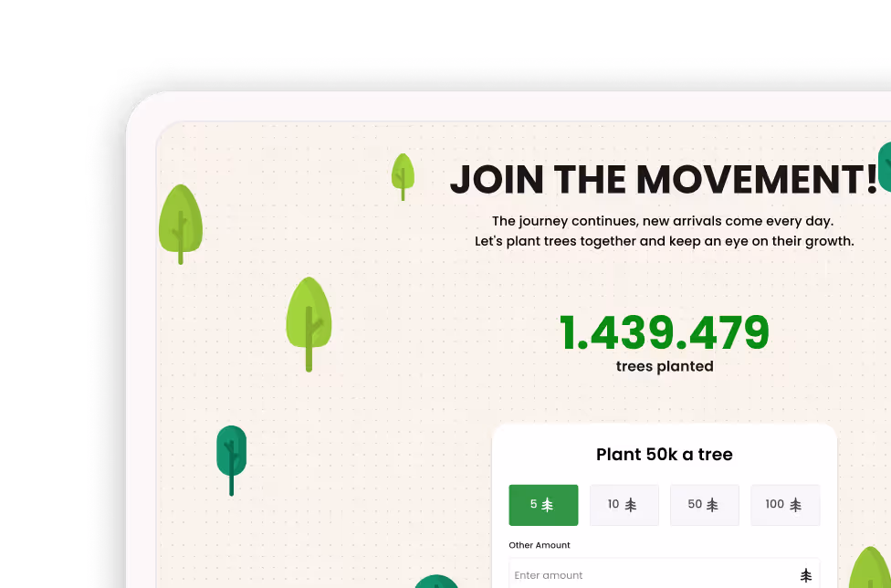
Task: Click the dark green tree at top right edge
Action: point(885,166)
